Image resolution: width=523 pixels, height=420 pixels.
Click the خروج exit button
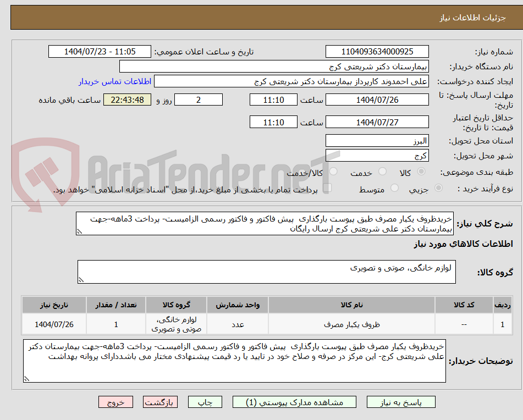point(115,402)
